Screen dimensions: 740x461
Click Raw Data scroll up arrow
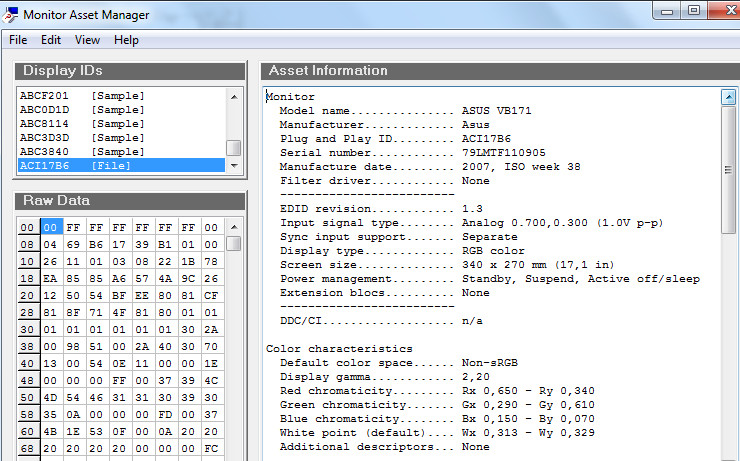click(x=234, y=227)
